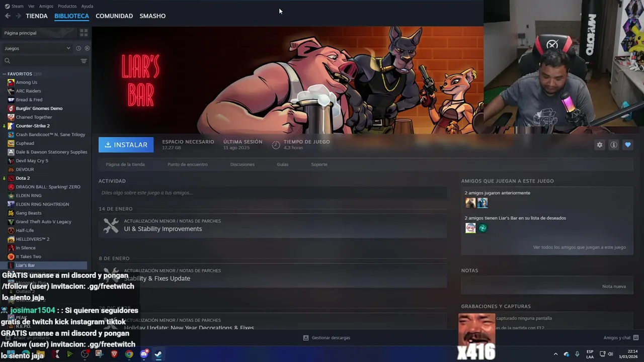Viewport: 644px width, 362px height.
Task: Click second wishlist friend avatar
Action: pos(482,228)
